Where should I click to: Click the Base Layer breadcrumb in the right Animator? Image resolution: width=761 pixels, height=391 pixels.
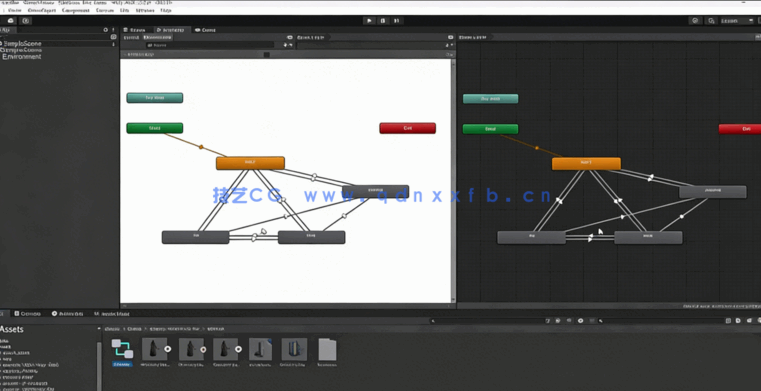coord(473,37)
